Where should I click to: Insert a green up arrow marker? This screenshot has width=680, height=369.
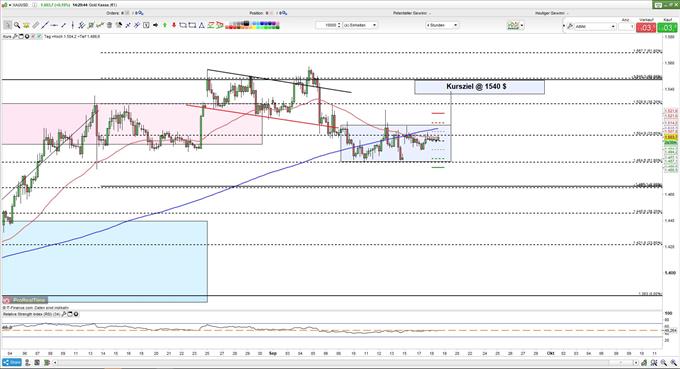(x=165, y=25)
